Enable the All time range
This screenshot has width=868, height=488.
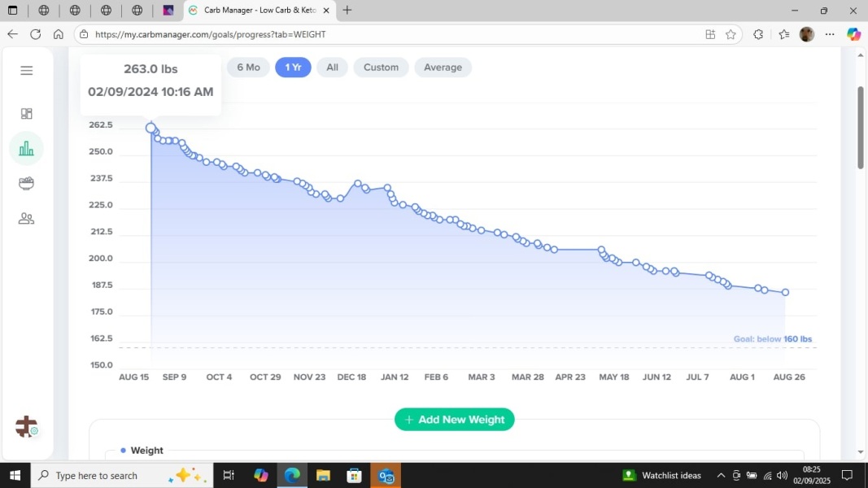[x=332, y=68]
